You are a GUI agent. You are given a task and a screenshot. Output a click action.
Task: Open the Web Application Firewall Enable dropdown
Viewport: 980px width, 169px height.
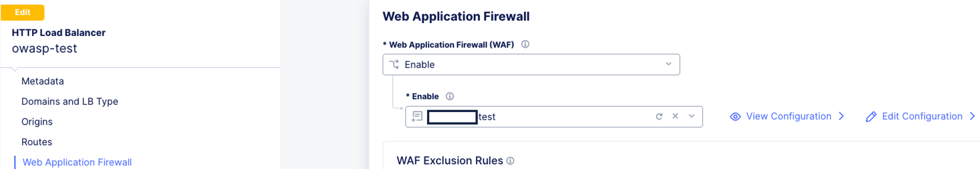(531, 64)
